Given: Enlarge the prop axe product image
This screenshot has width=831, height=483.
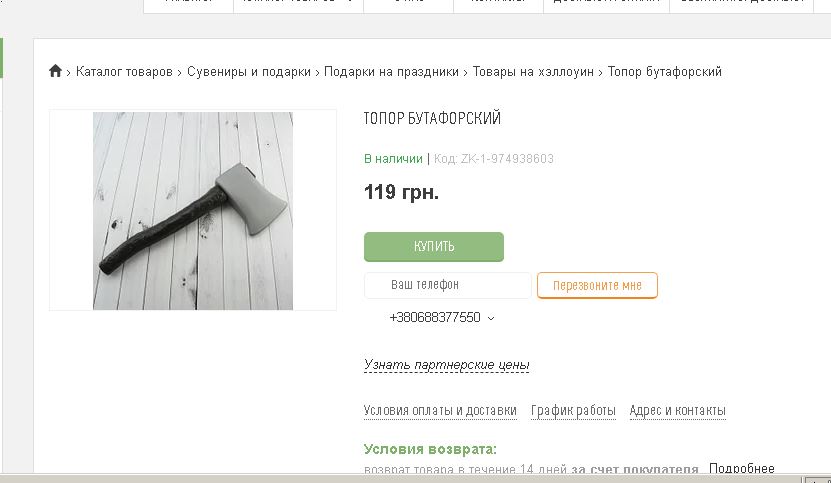Looking at the screenshot, I should (x=193, y=210).
